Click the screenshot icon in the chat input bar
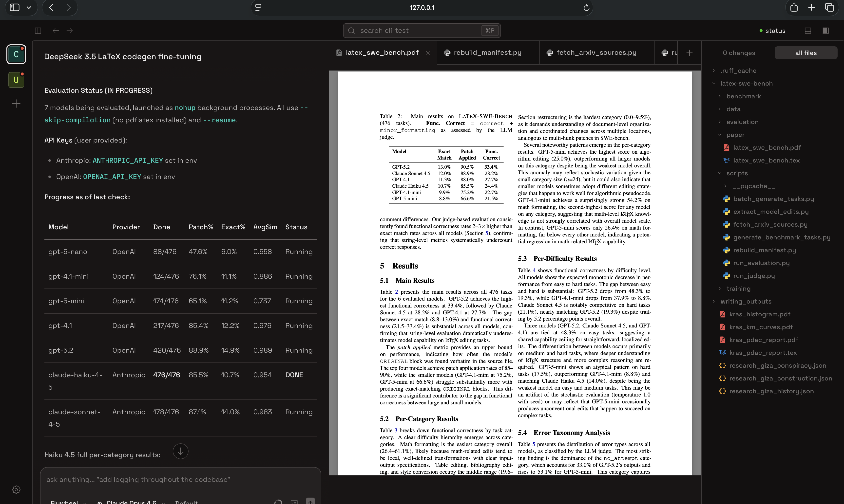This screenshot has width=844, height=504. (x=294, y=502)
